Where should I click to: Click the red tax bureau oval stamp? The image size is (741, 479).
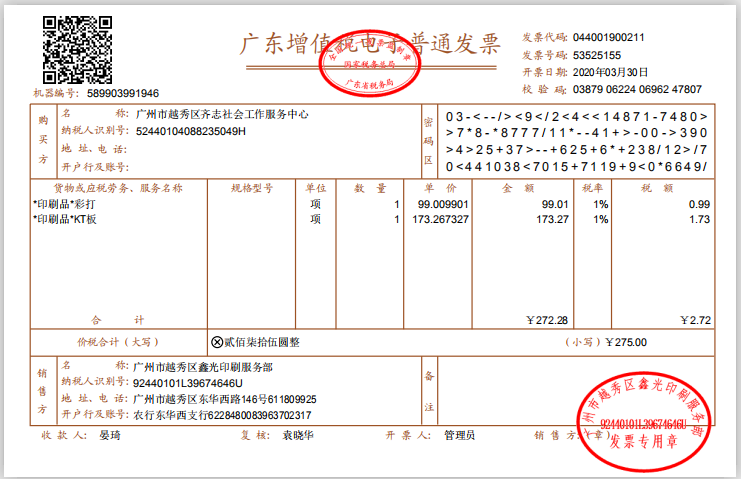click(x=370, y=63)
